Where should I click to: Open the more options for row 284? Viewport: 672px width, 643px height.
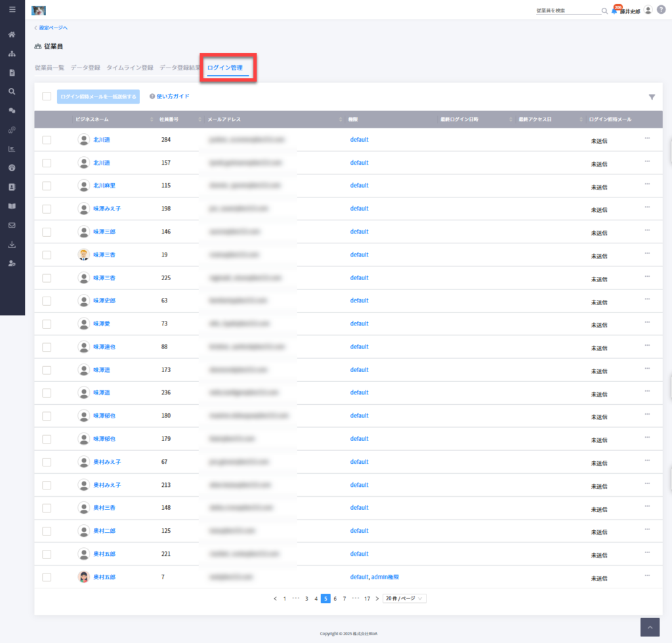647,138
